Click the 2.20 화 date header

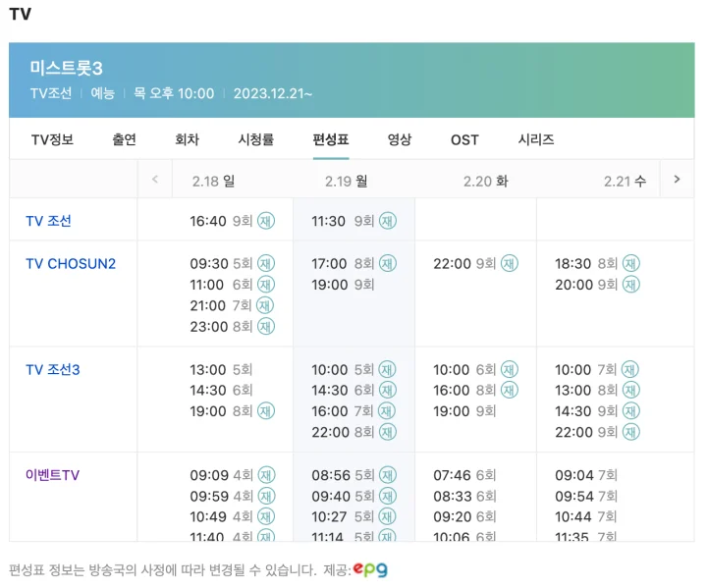pyautogui.click(x=486, y=182)
